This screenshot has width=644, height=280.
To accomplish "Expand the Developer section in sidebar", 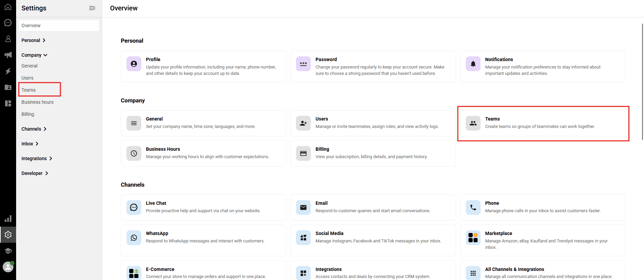I will (x=35, y=173).
